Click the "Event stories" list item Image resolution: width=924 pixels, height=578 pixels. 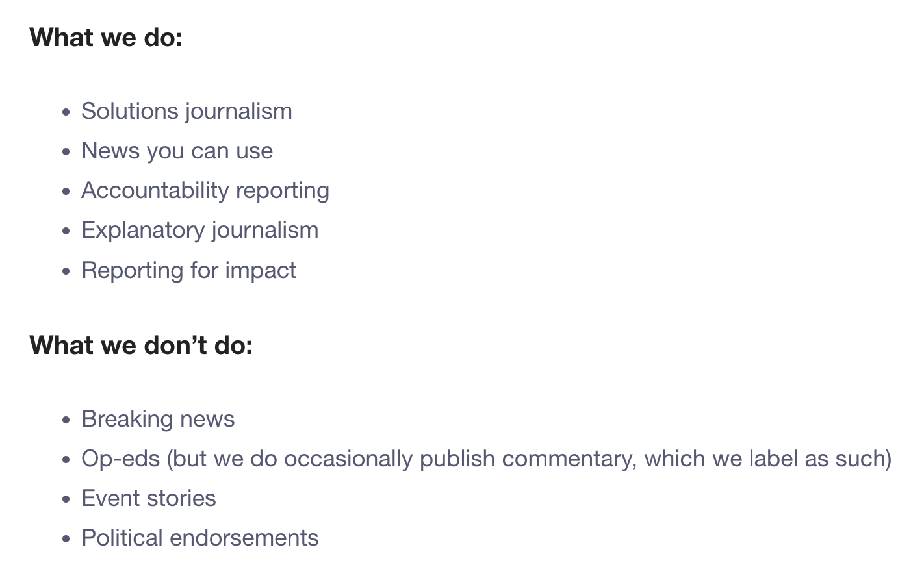tap(148, 498)
